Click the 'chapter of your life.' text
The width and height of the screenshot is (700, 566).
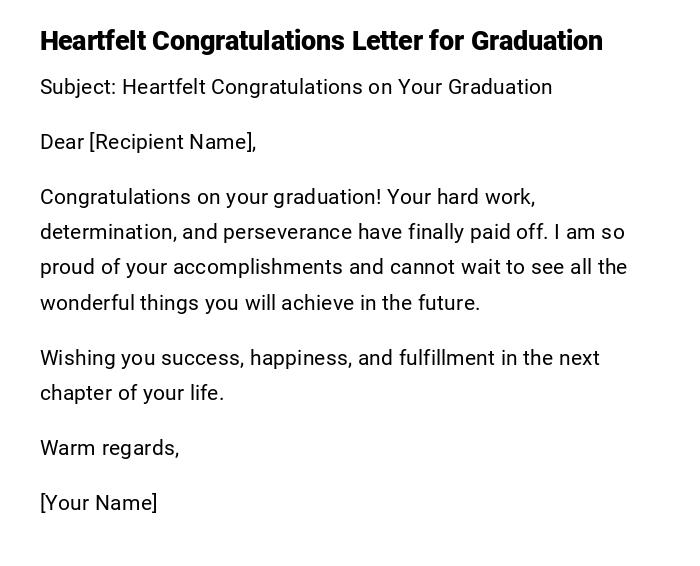132,393
